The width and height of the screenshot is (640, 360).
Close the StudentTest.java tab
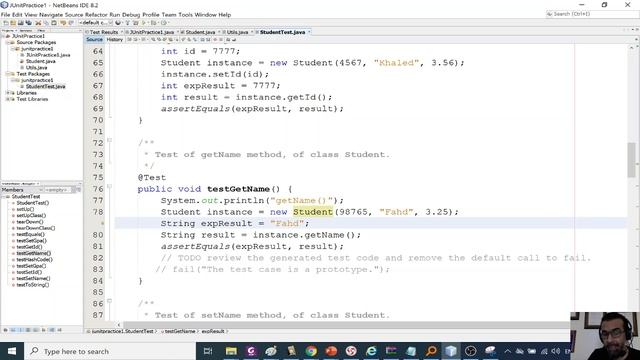click(x=309, y=32)
